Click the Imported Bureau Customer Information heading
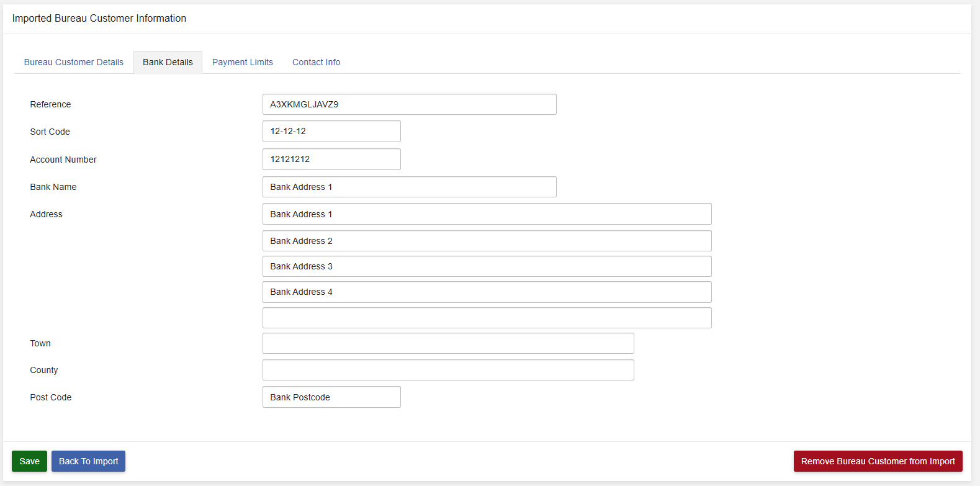 pyautogui.click(x=99, y=19)
